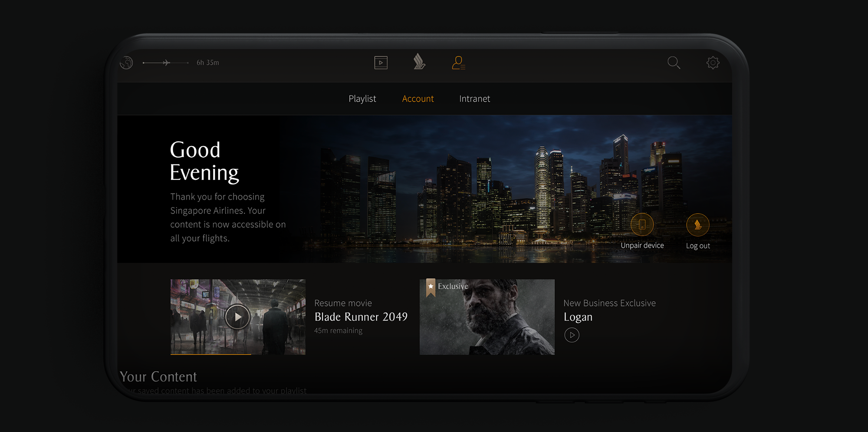Open the video entertainment icon in top bar
This screenshot has width=868, height=432.
coord(381,63)
